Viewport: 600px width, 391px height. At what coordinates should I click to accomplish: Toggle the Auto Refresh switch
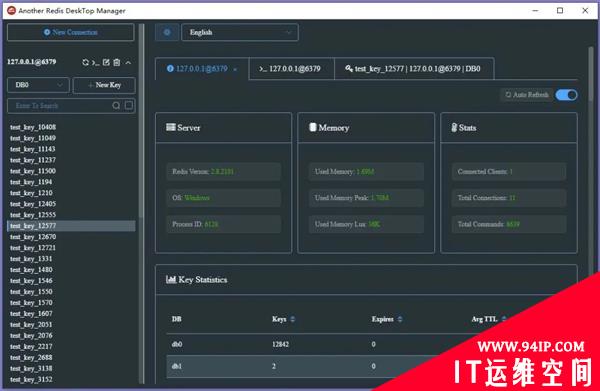click(x=566, y=95)
